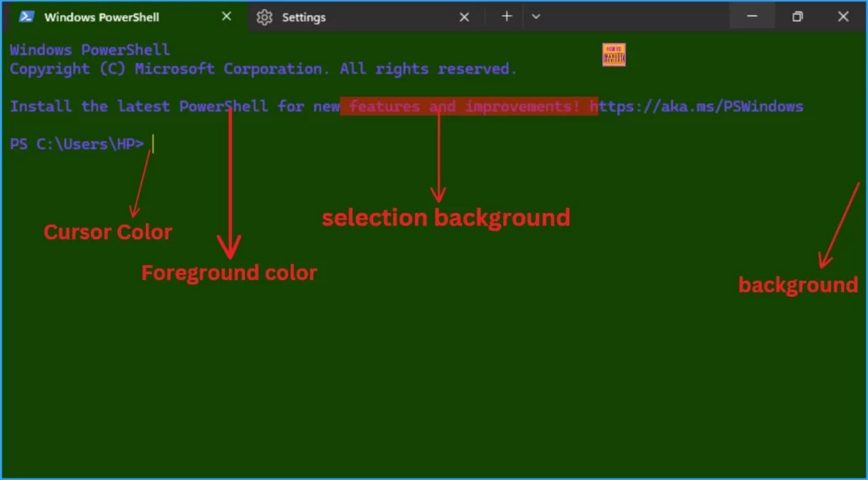Click 'Install the latest PowerShell' text
This screenshot has height=480, width=868.
139,106
